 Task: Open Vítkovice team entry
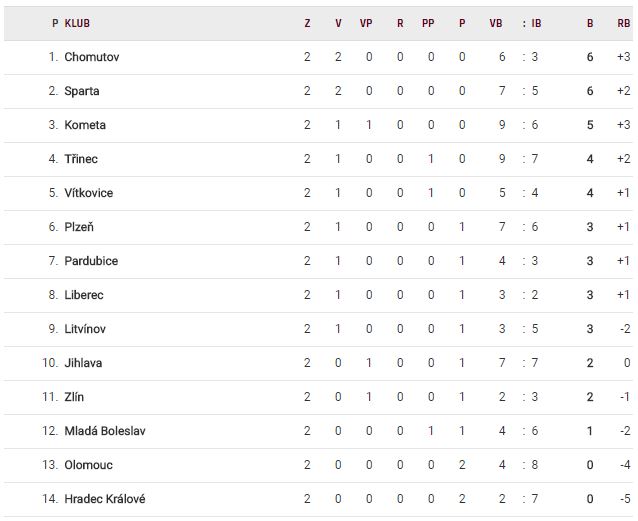click(x=88, y=193)
